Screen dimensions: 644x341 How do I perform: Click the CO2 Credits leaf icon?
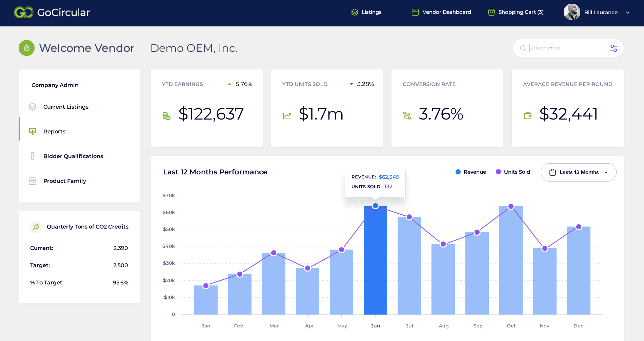coord(36,227)
